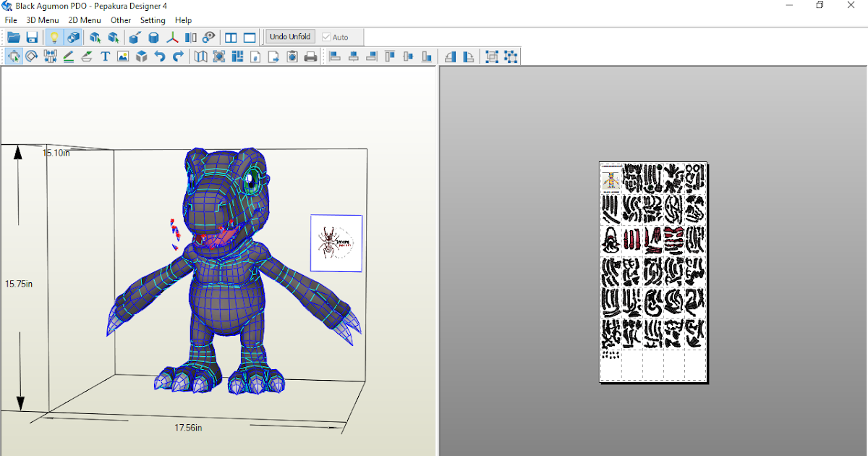Open the Setting menu
The width and height of the screenshot is (868, 456).
click(x=153, y=20)
